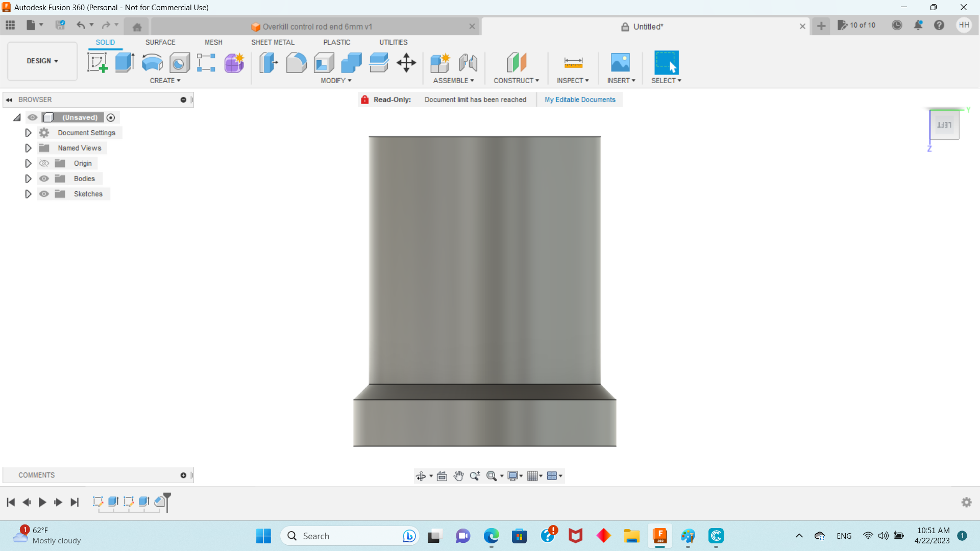980x551 pixels.
Task: Open Microsoft Edge from the taskbar
Action: (x=491, y=536)
